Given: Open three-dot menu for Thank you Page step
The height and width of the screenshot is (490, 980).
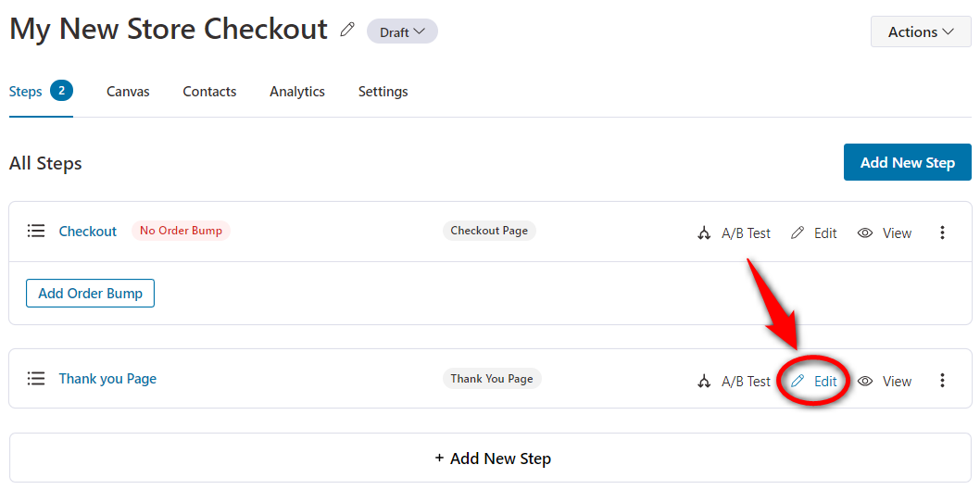Looking at the screenshot, I should pyautogui.click(x=943, y=381).
